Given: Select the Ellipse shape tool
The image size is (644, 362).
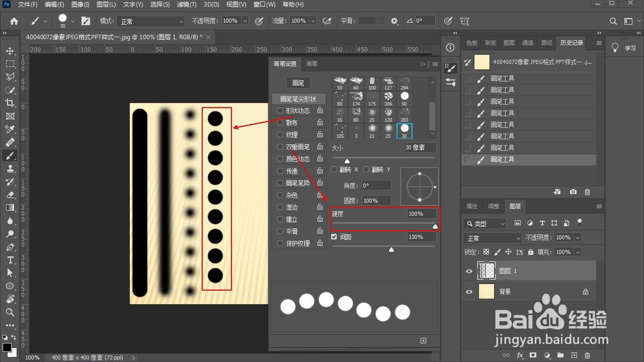Looking at the screenshot, I should (10, 286).
